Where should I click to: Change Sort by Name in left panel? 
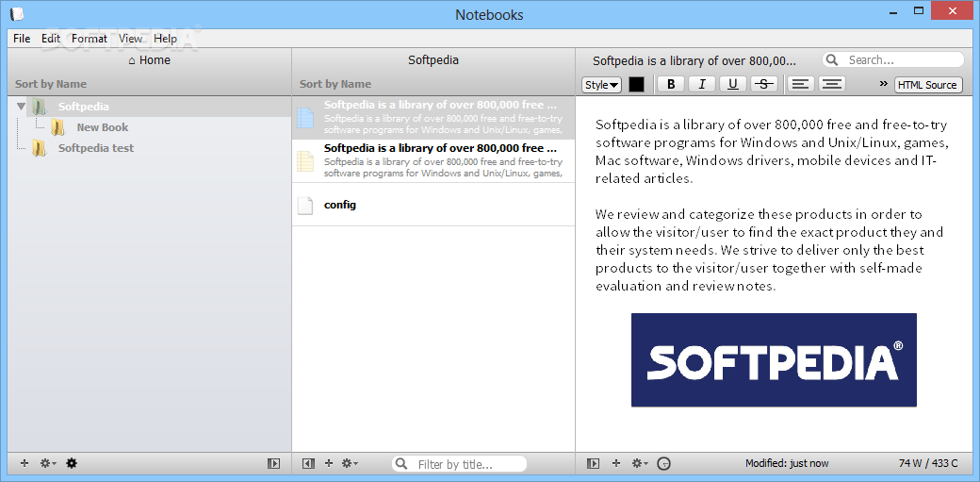click(51, 84)
